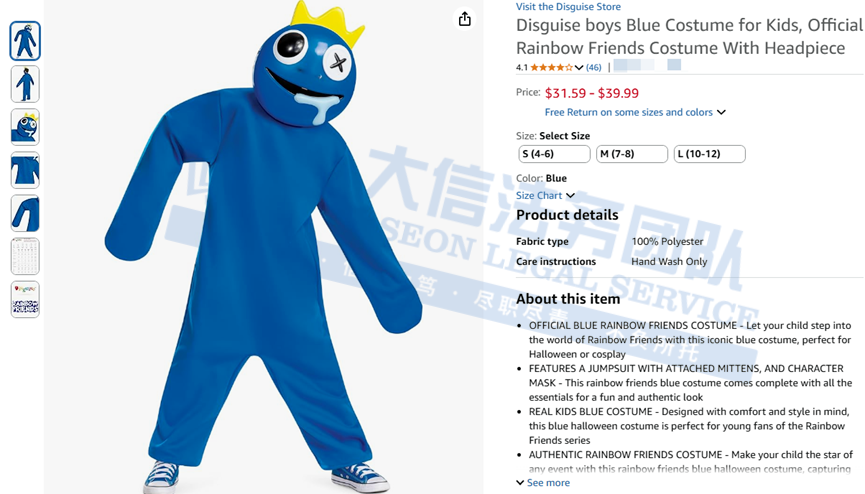
Task: Show the mask close-up thumbnail
Action: pyautogui.click(x=25, y=127)
